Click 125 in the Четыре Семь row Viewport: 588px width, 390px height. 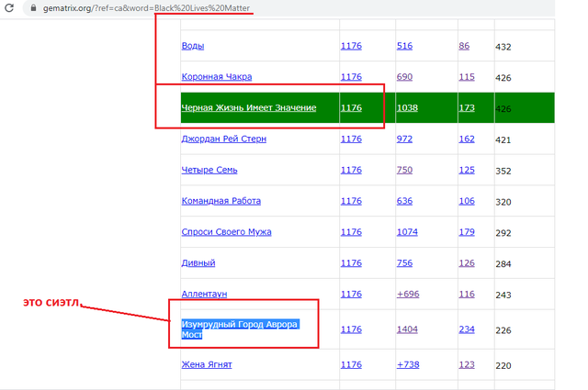tap(467, 170)
